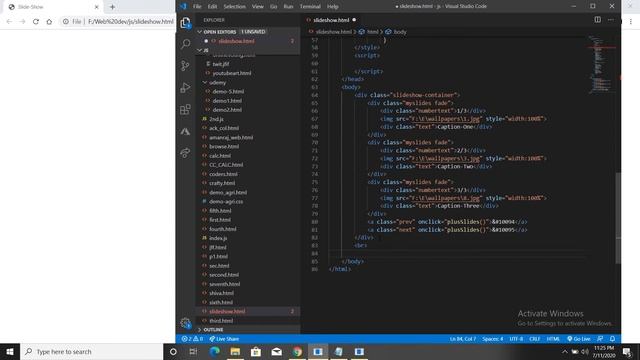Screen dimensions: 640x360
Task: Open the notifications bell in status bar
Action: coord(613,339)
